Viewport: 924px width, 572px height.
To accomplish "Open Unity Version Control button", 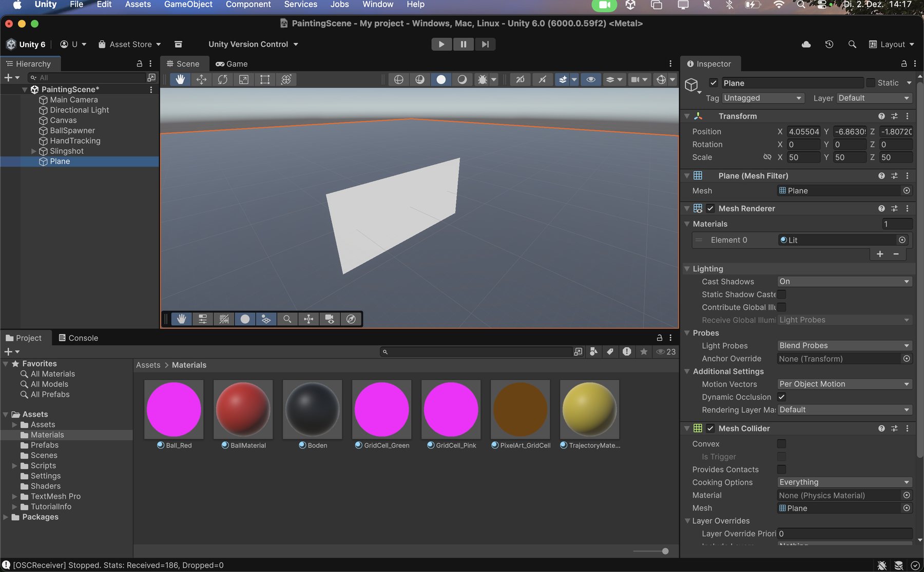I will tap(253, 44).
